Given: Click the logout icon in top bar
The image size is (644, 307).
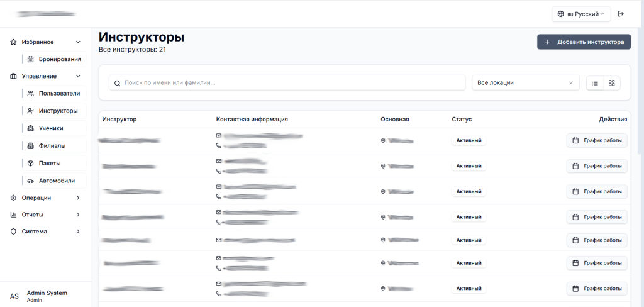Looking at the screenshot, I should (x=621, y=14).
